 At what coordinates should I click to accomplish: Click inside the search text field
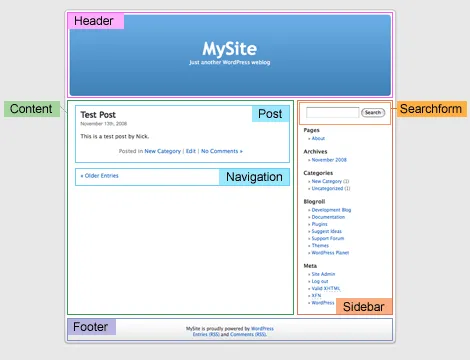click(333, 112)
